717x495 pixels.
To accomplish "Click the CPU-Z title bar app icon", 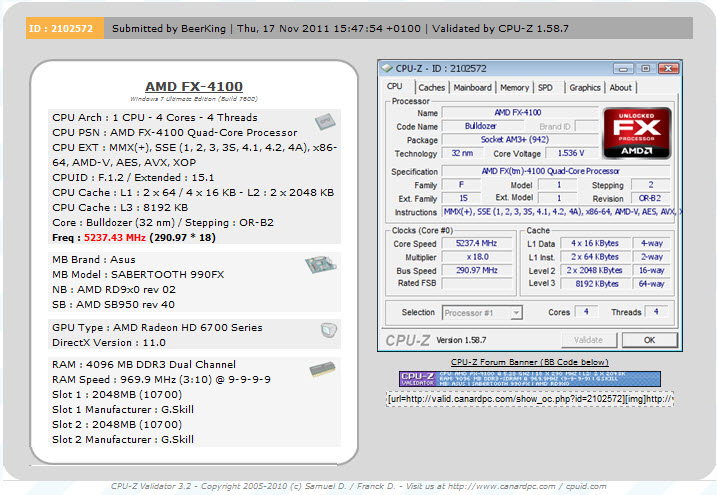I will [x=387, y=69].
